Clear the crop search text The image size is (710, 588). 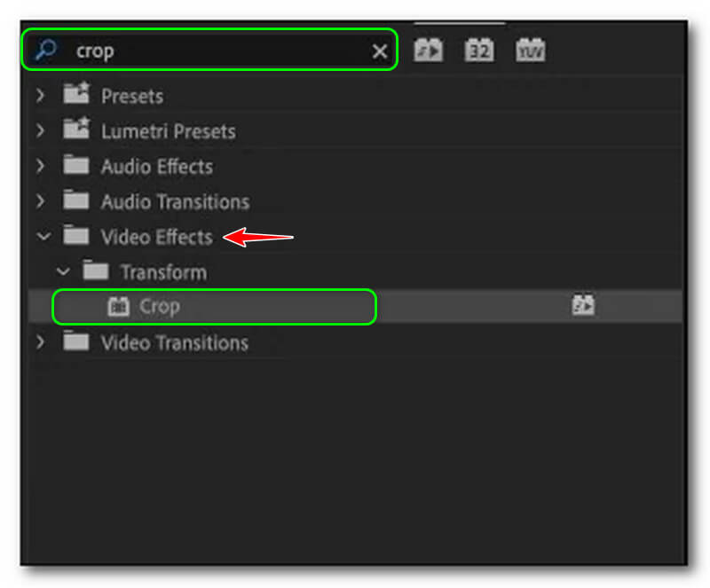[380, 51]
